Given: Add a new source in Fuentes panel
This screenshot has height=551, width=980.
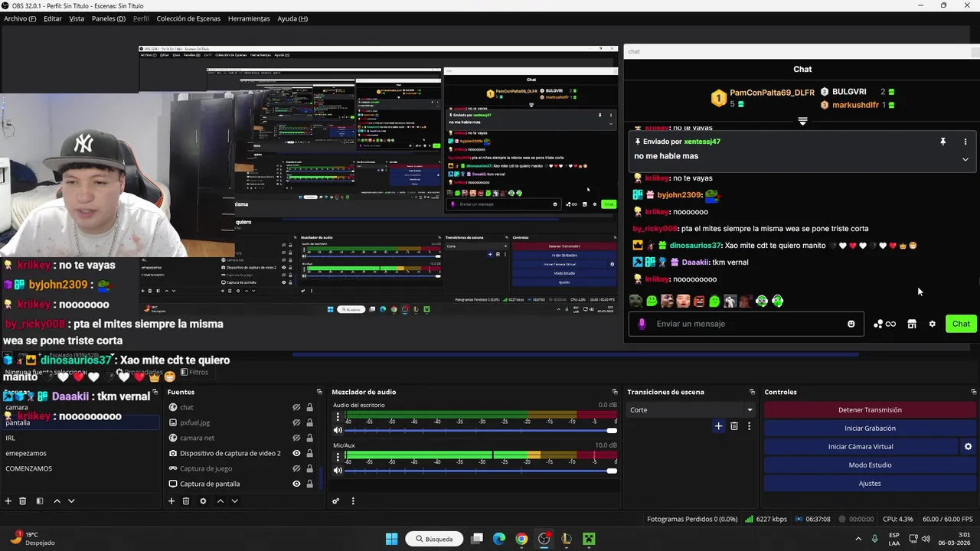Looking at the screenshot, I should point(171,501).
